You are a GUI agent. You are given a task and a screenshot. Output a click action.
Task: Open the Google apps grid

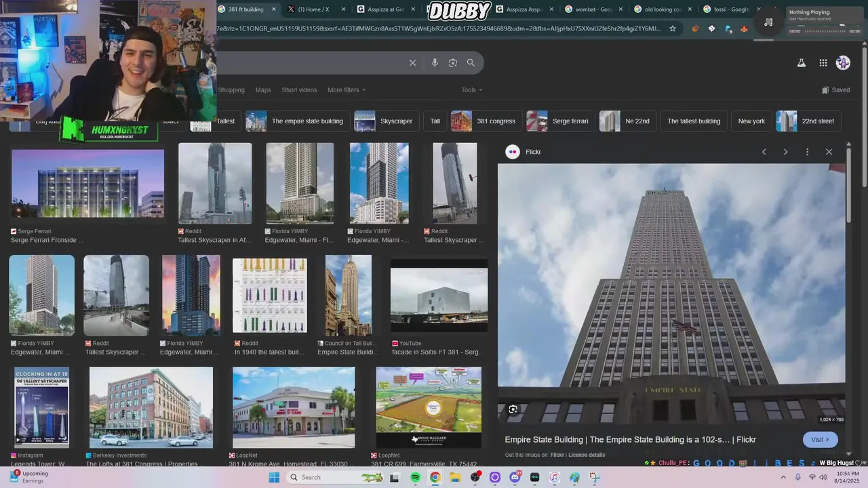(823, 63)
